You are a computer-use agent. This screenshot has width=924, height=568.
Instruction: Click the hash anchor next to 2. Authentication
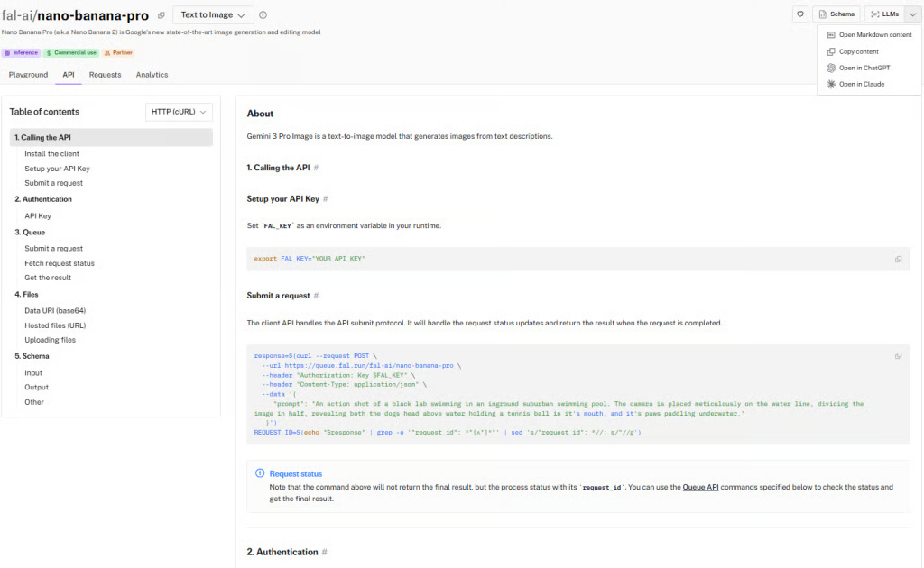324,552
